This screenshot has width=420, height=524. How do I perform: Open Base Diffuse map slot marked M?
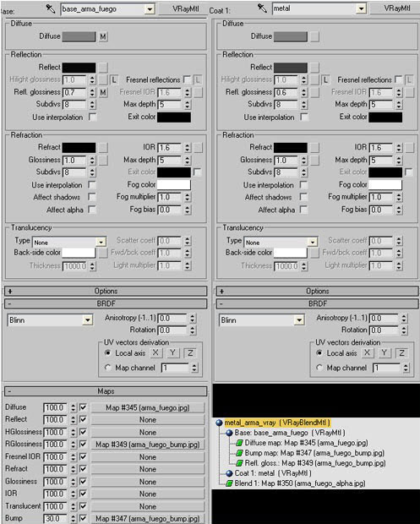coord(103,36)
